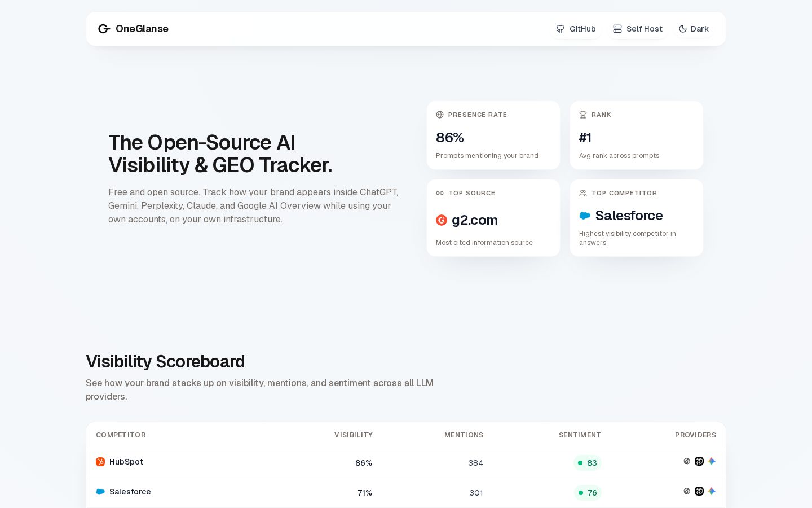The image size is (812, 508).
Task: Click the Open-Source AI Visibility headline
Action: (x=220, y=154)
